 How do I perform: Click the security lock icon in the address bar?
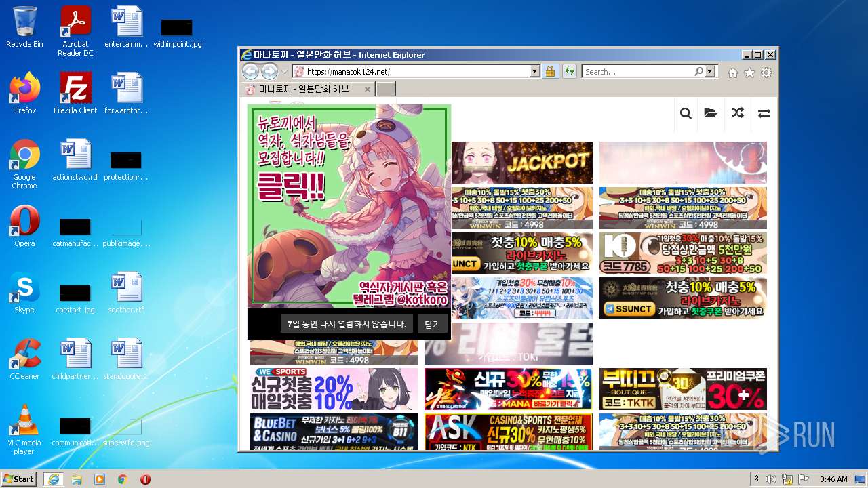(x=550, y=71)
